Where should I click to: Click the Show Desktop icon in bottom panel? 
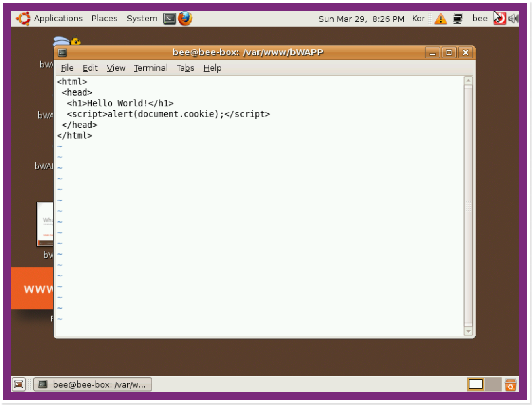coord(19,384)
